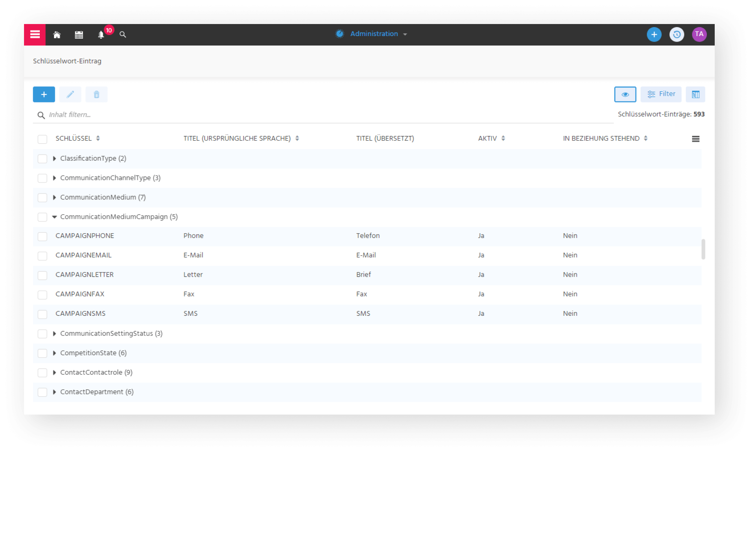The image size is (756, 546).
Task: Expand the ContactContactrole (9) group
Action: pos(54,373)
